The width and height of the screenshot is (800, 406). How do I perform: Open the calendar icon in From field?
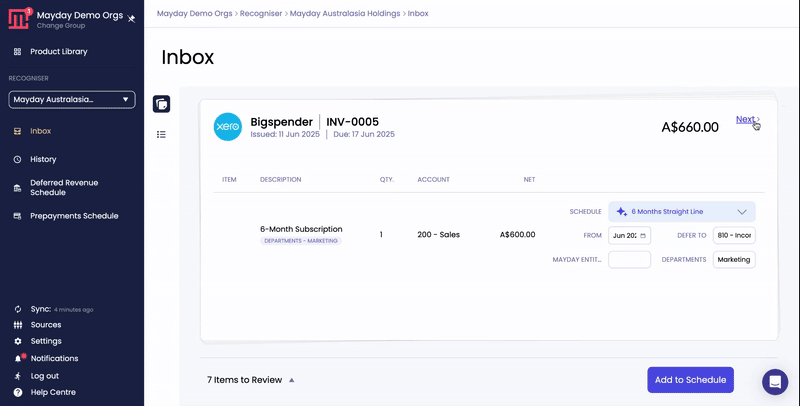tap(643, 236)
